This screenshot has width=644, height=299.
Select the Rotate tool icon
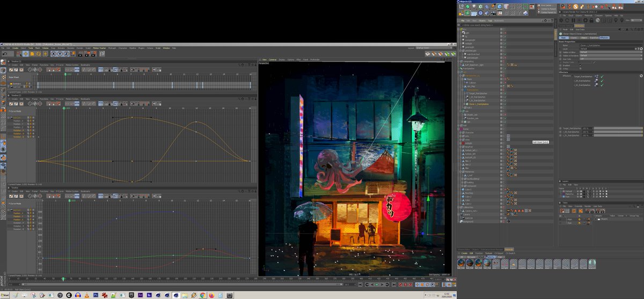tap(39, 54)
